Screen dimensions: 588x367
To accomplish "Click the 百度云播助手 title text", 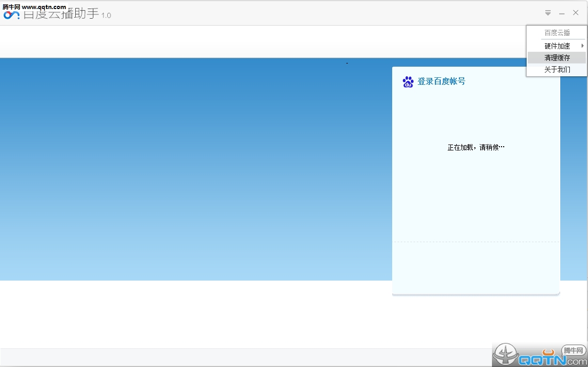I will tap(61, 14).
